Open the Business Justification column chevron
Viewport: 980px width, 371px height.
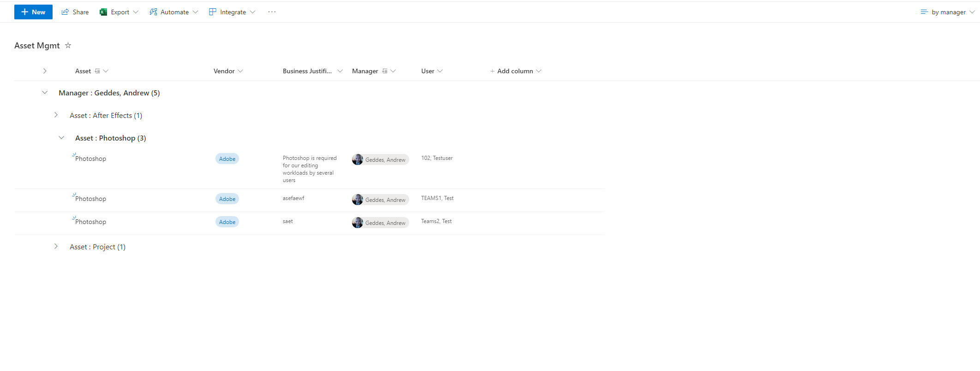pos(340,71)
